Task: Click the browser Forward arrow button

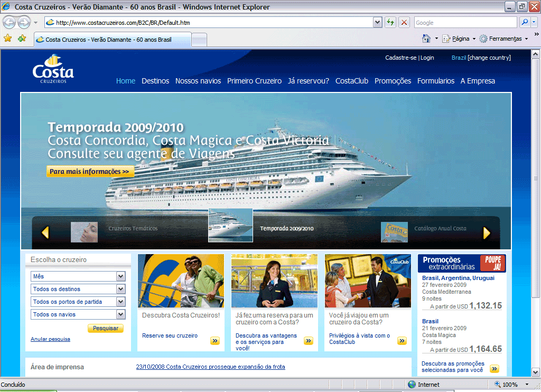Action: coord(24,23)
